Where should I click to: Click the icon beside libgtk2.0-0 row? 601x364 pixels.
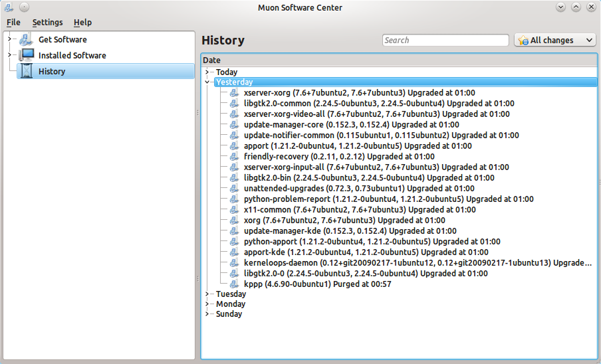(234, 274)
